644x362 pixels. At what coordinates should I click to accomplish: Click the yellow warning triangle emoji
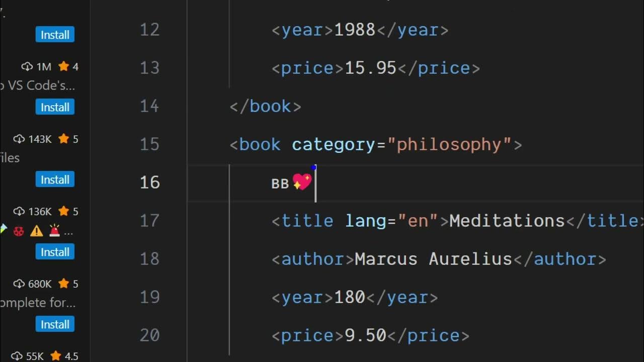point(36,231)
